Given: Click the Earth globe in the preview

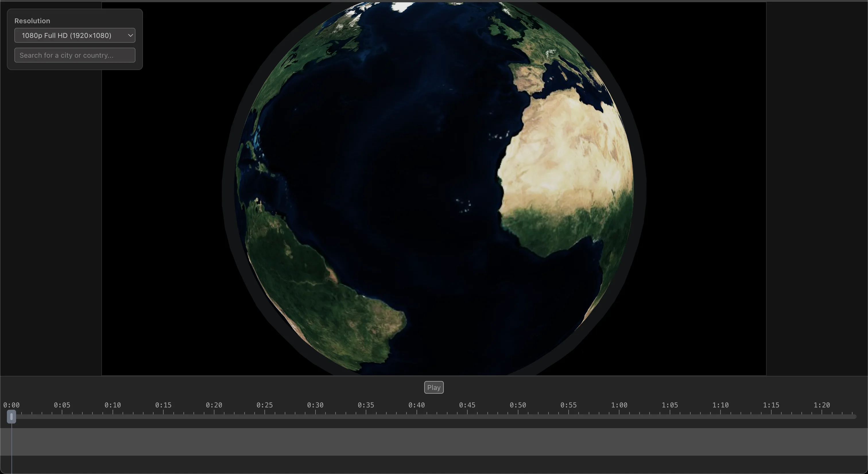Looking at the screenshot, I should click(x=434, y=189).
